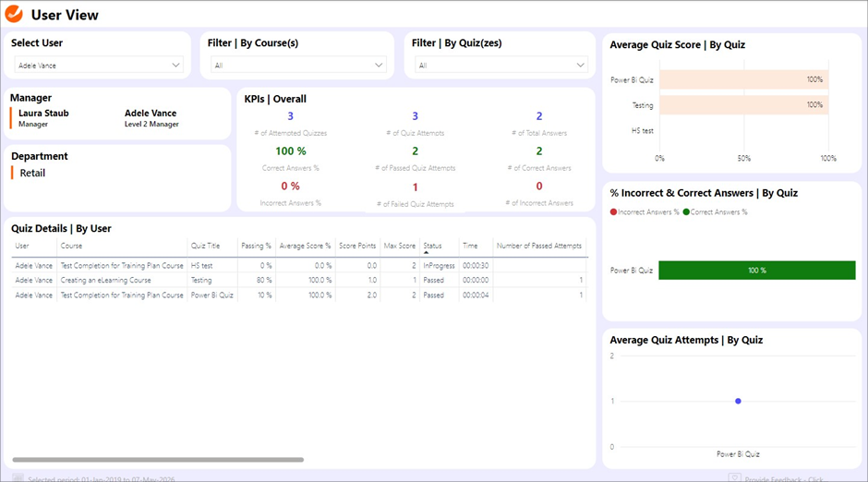Click the blue data point for Power BI Quiz
The image size is (868, 482).
[x=738, y=401]
